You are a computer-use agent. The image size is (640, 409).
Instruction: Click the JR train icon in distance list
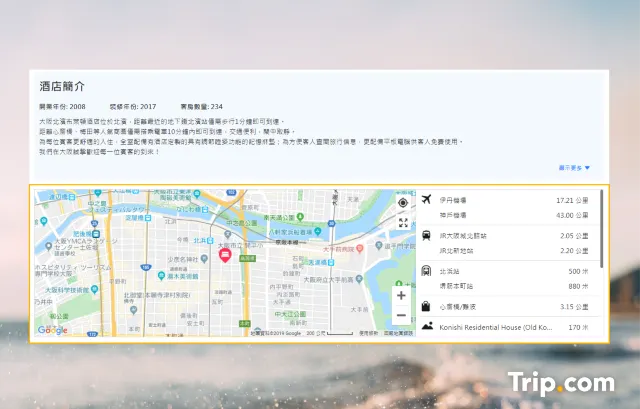click(x=426, y=235)
